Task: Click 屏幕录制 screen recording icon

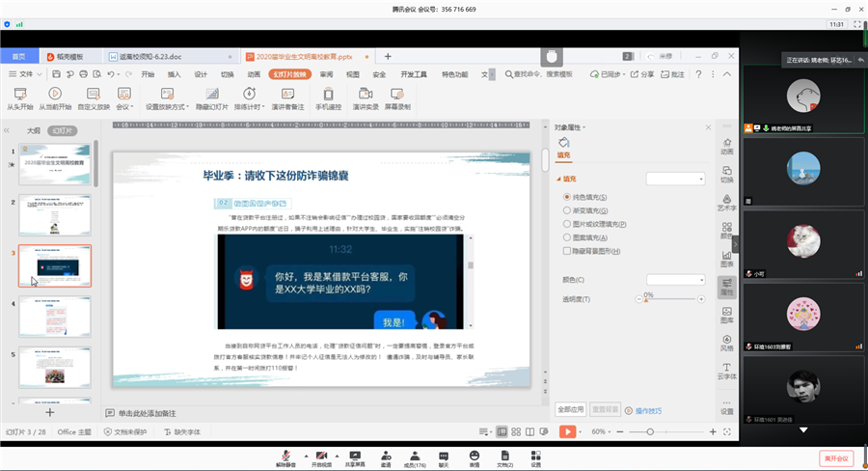Action: coord(397,94)
